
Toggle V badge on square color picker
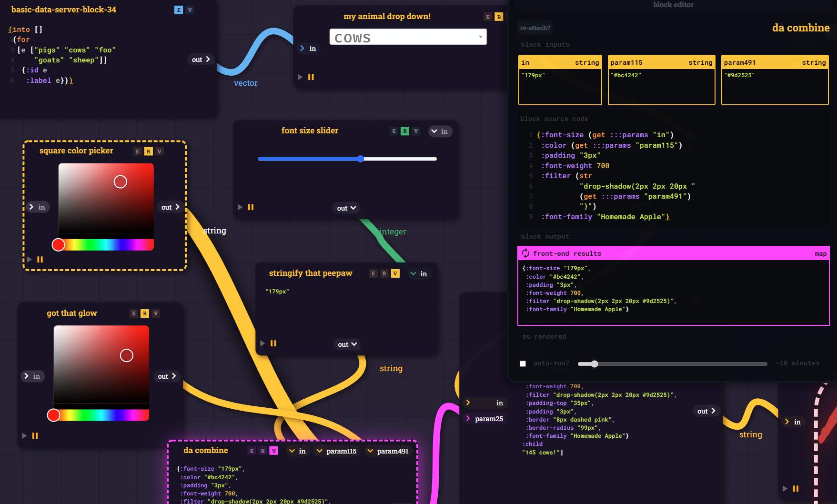(160, 151)
